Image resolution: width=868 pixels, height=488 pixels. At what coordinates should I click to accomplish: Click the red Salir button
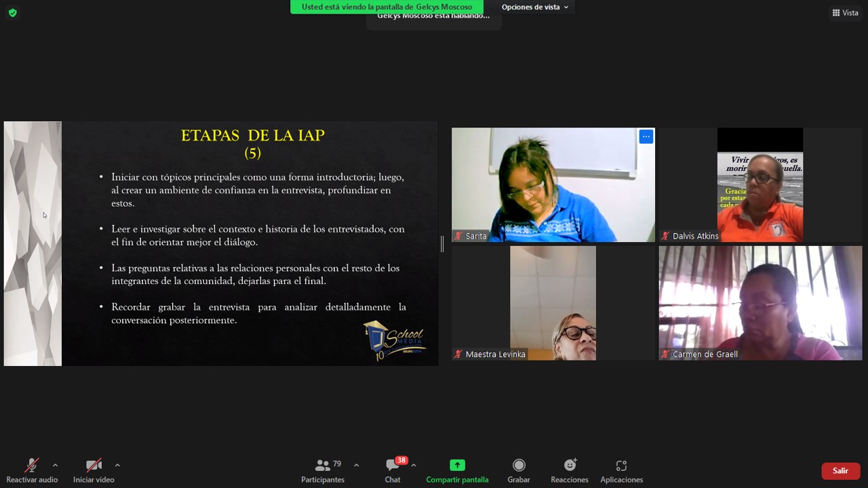[x=841, y=471]
